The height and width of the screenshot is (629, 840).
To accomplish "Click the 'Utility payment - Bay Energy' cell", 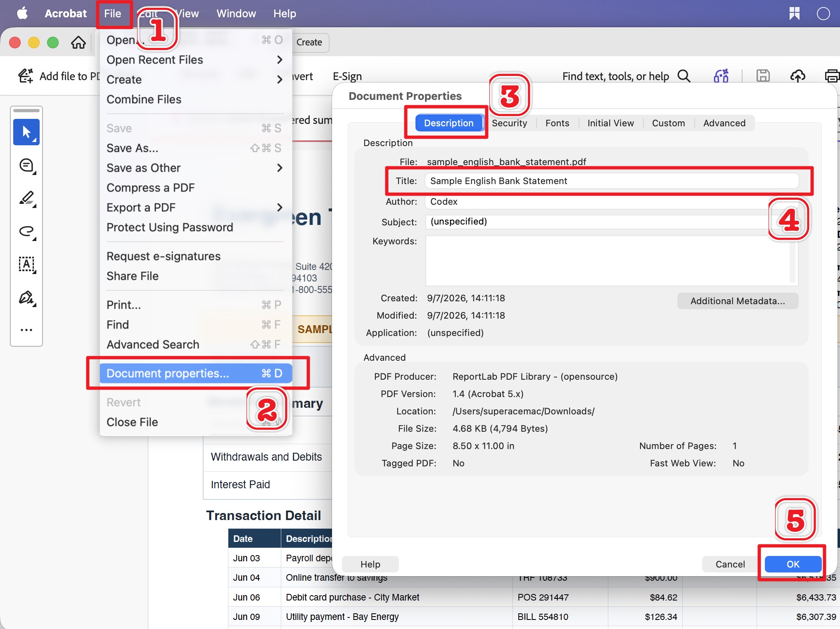I will tap(396, 617).
